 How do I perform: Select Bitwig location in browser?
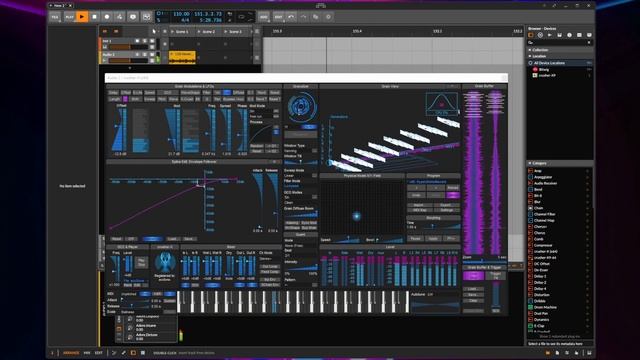(x=544, y=69)
